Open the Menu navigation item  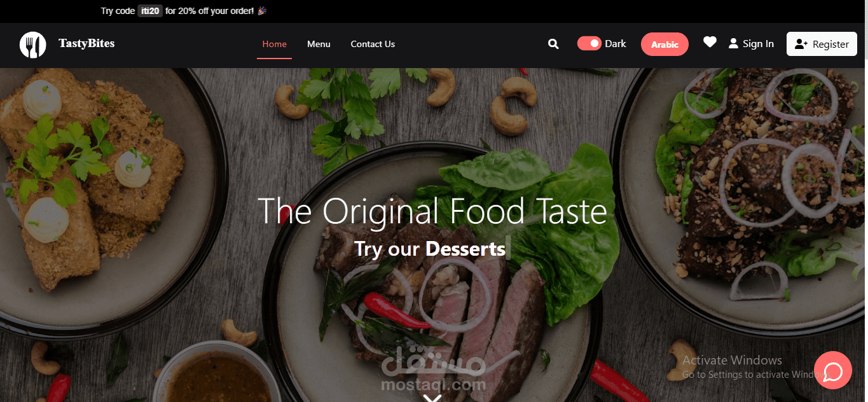coord(319,44)
